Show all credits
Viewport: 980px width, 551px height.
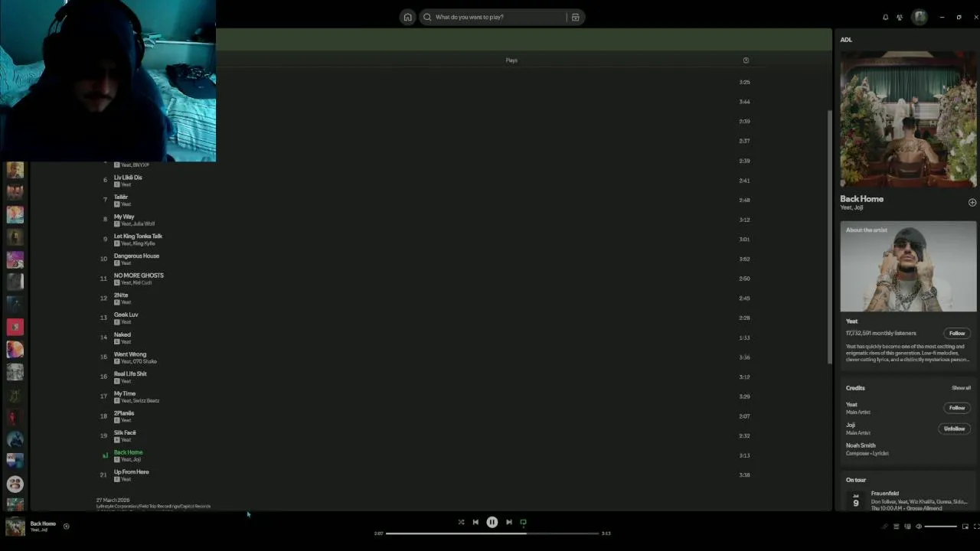point(961,388)
